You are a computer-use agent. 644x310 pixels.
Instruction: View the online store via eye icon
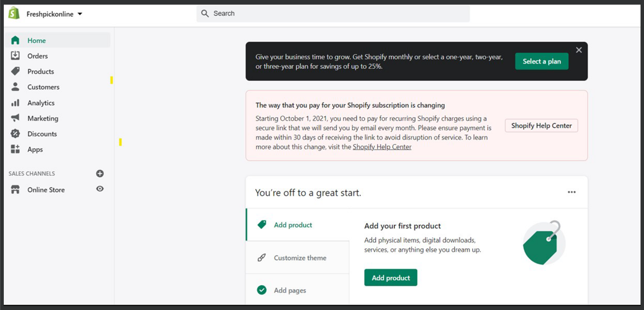[x=100, y=189]
